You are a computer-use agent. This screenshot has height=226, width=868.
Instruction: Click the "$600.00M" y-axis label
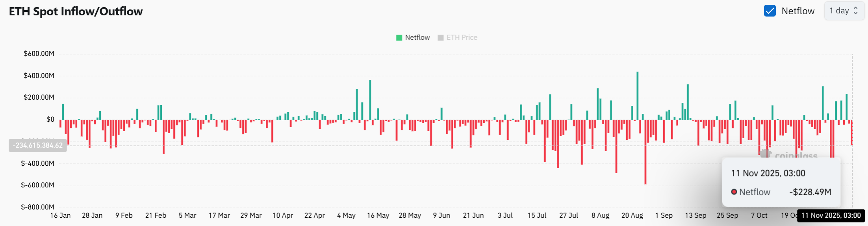tap(39, 54)
